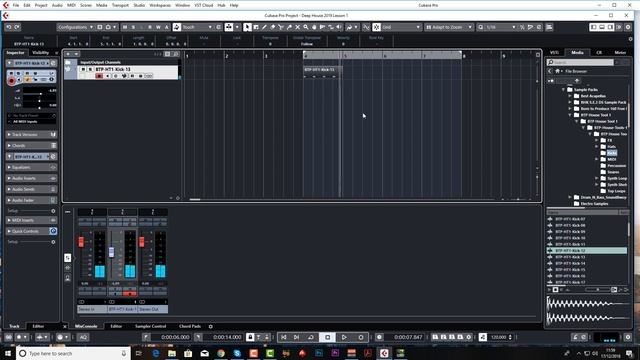Toggle the right zone visibility
This screenshot has width=640, height=360.
click(610, 27)
